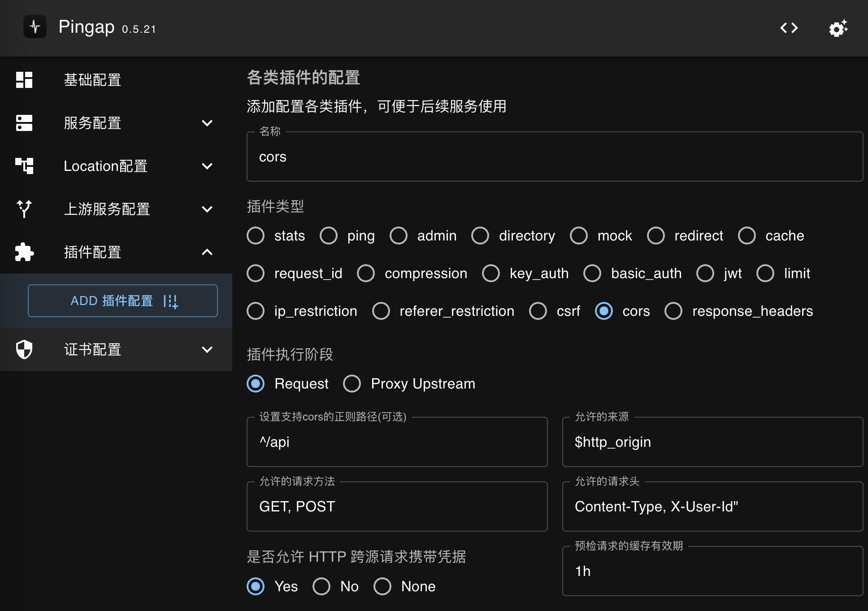Click the 上游服务配置 fork-arrow icon
The height and width of the screenshot is (611, 868).
(x=24, y=209)
